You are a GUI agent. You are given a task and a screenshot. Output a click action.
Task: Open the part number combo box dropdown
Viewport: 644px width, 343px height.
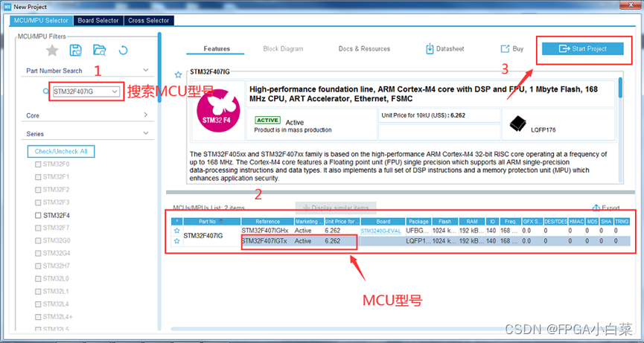(115, 92)
